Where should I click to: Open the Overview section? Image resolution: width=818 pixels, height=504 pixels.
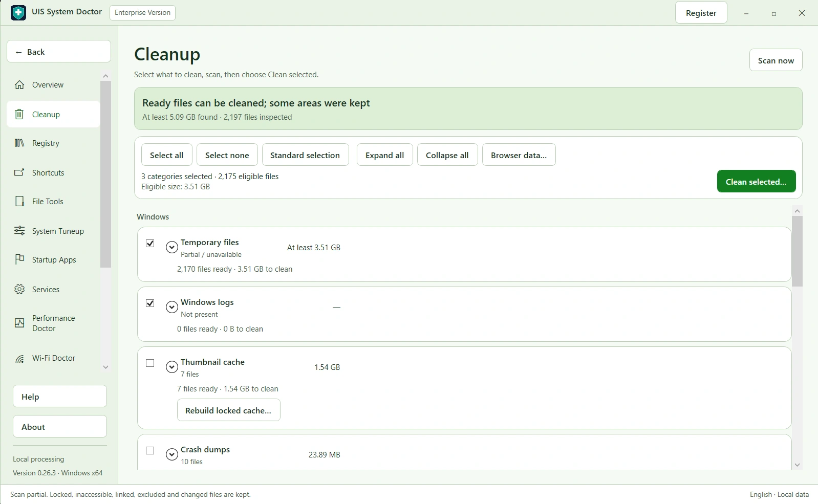[x=53, y=85]
